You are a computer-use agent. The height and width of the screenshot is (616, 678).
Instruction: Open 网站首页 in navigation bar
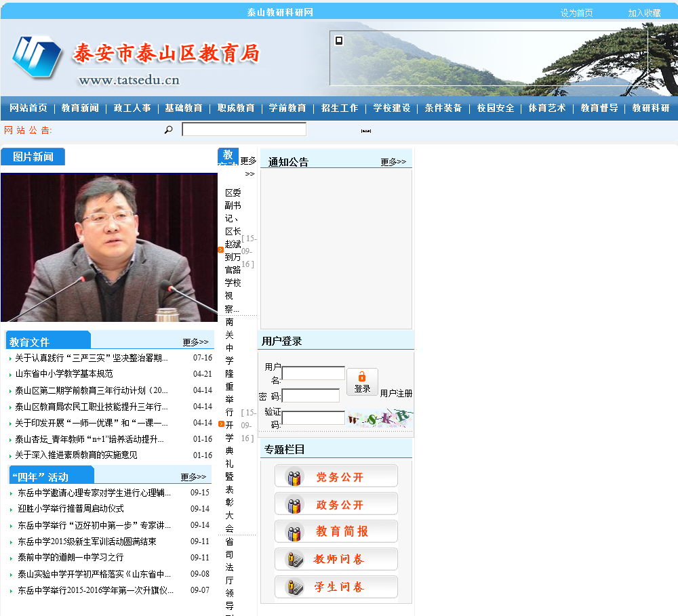point(28,108)
